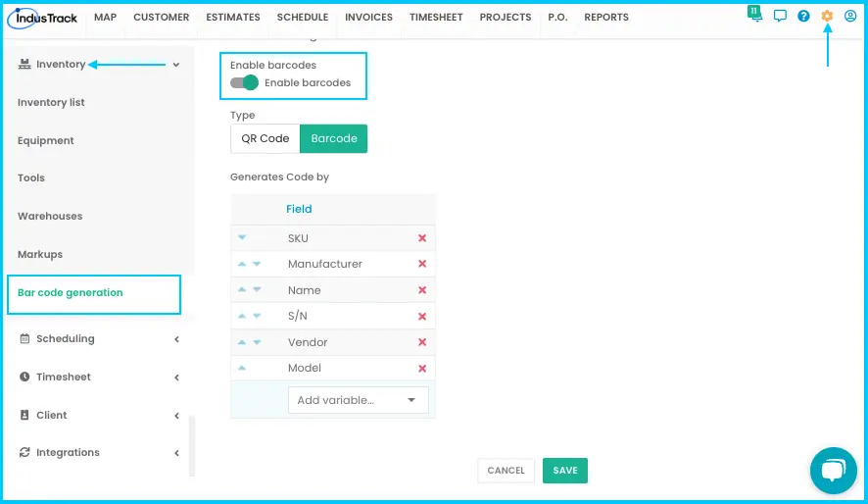Remove the Model field row

pyautogui.click(x=422, y=369)
